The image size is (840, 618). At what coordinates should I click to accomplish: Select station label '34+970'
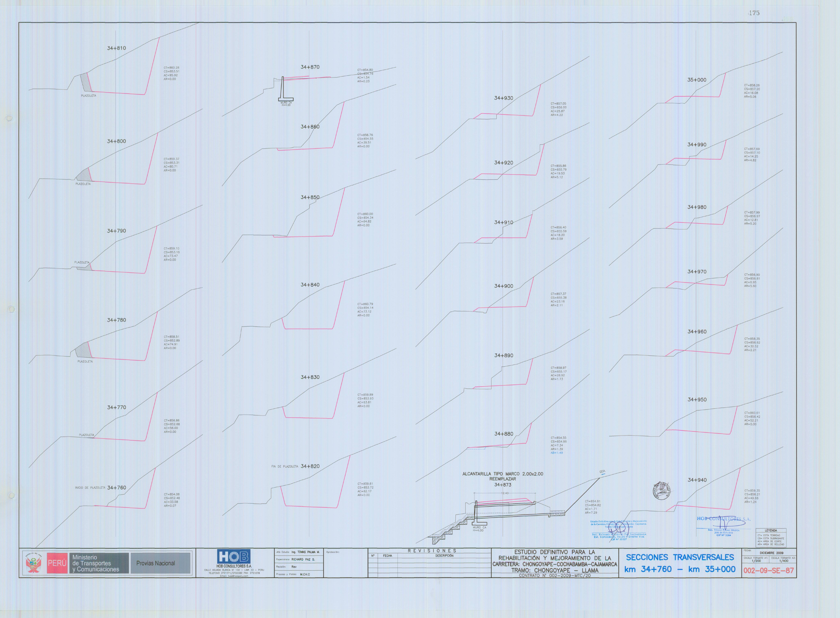coord(697,272)
